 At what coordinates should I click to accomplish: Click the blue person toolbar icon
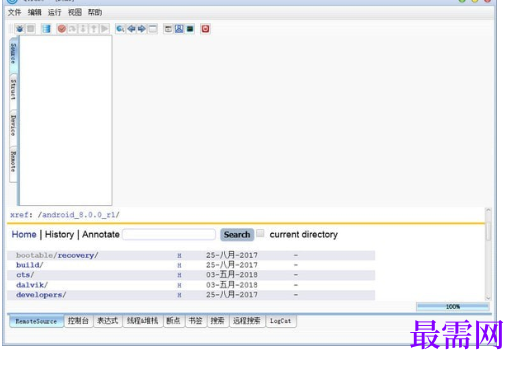pos(179,29)
